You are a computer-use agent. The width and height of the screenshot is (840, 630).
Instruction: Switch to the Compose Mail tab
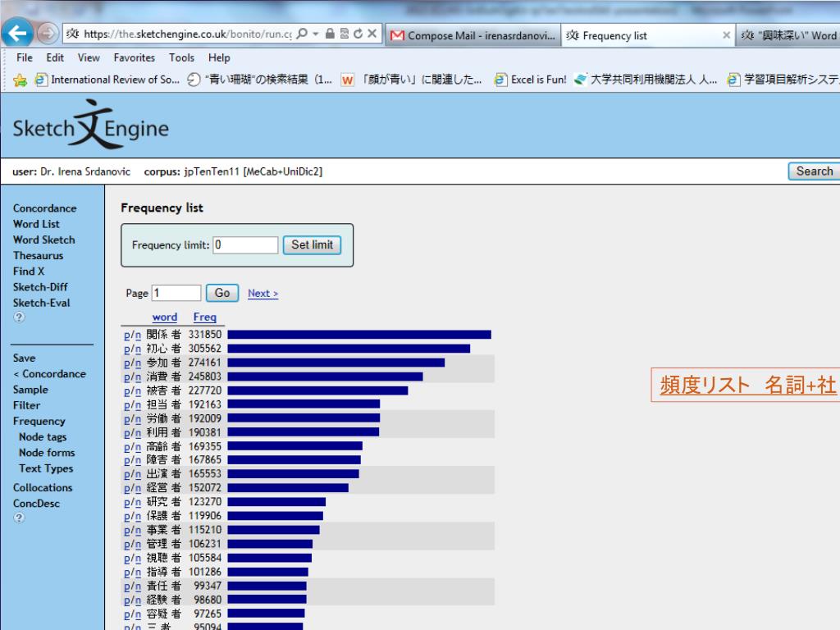click(473, 35)
